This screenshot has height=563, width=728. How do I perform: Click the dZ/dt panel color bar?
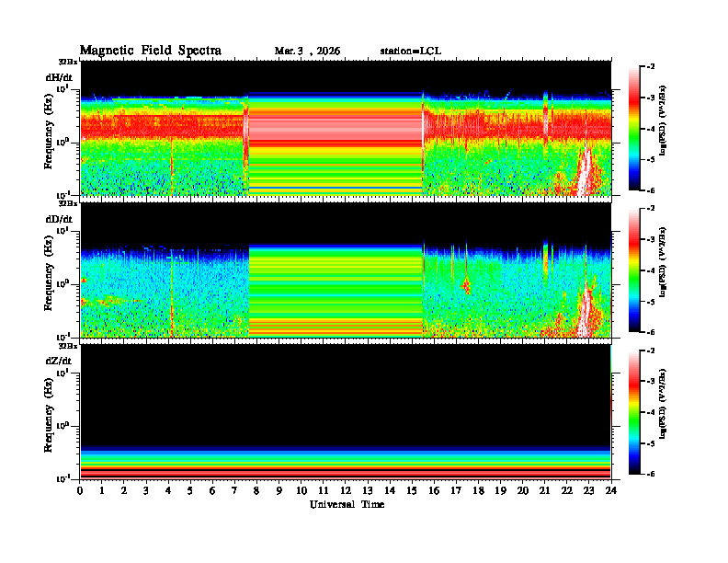[x=633, y=412]
